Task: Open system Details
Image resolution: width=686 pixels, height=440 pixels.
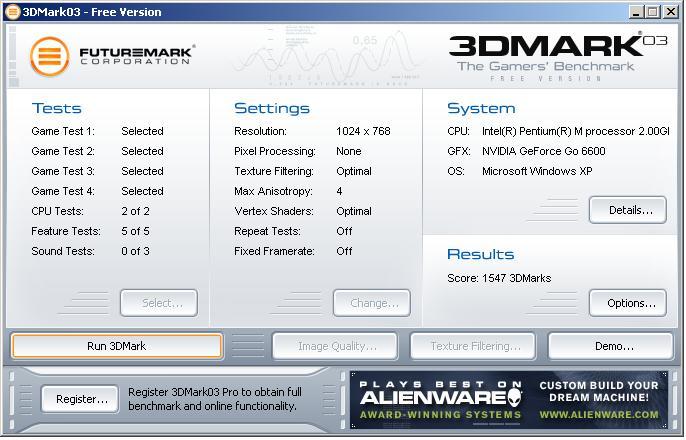Action: (629, 211)
